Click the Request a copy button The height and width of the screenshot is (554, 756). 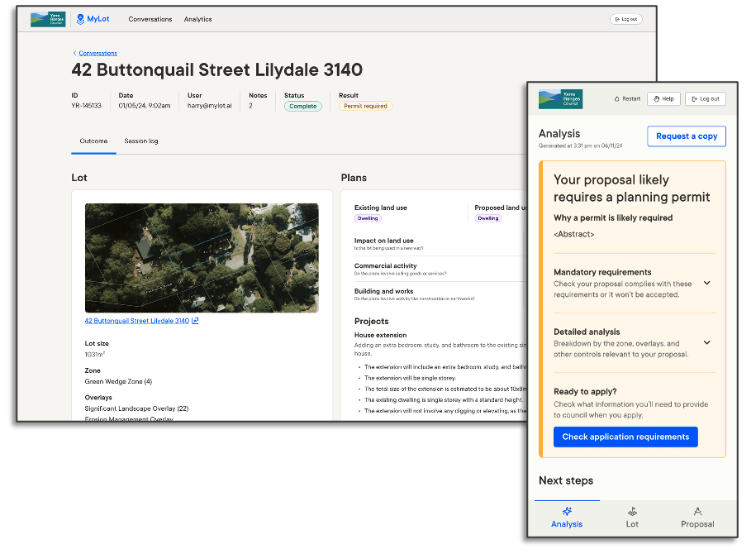click(x=686, y=136)
